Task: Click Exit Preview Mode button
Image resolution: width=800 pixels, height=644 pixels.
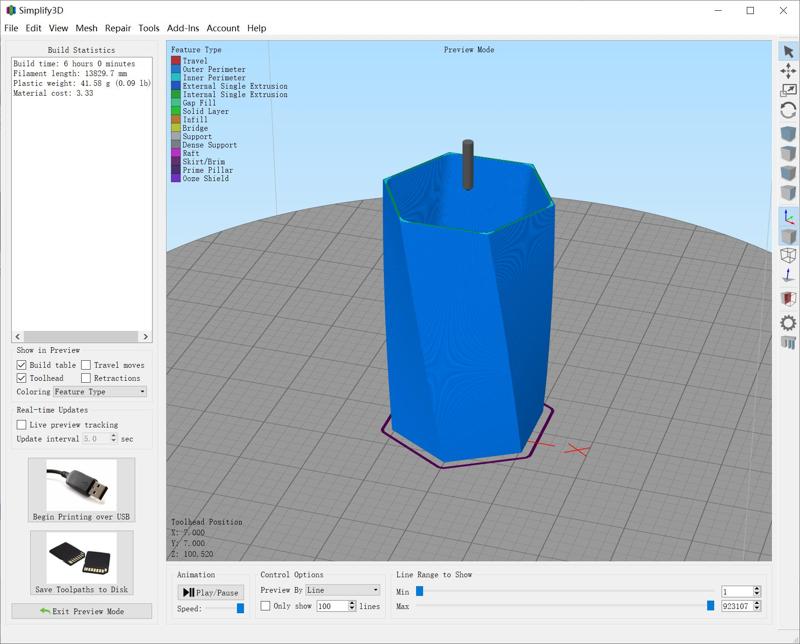Action: pyautogui.click(x=82, y=611)
